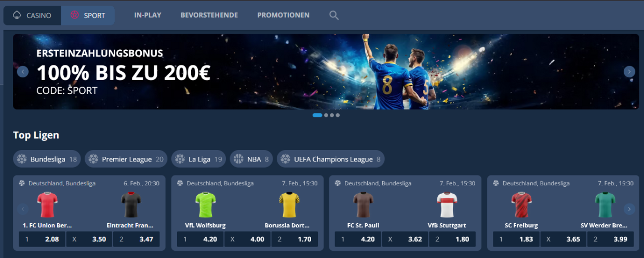
Task: Go back in match cards carousel
Action: 23,209
